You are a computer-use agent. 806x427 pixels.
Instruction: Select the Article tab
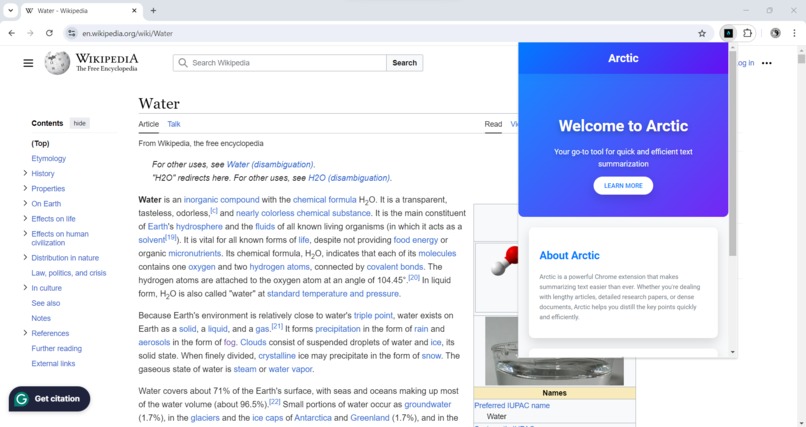(149, 124)
